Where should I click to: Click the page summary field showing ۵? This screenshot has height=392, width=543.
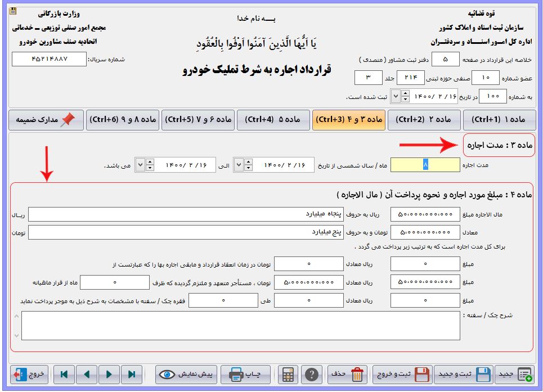[x=446, y=60]
